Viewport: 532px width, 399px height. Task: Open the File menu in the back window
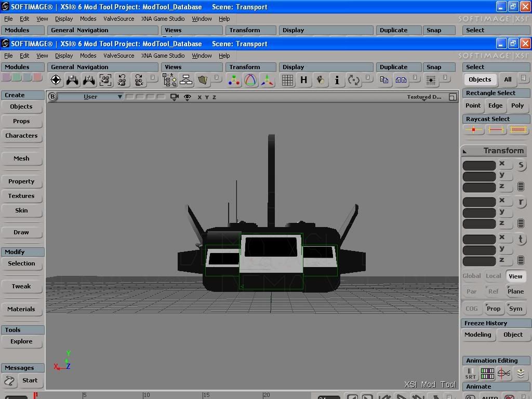coord(8,19)
